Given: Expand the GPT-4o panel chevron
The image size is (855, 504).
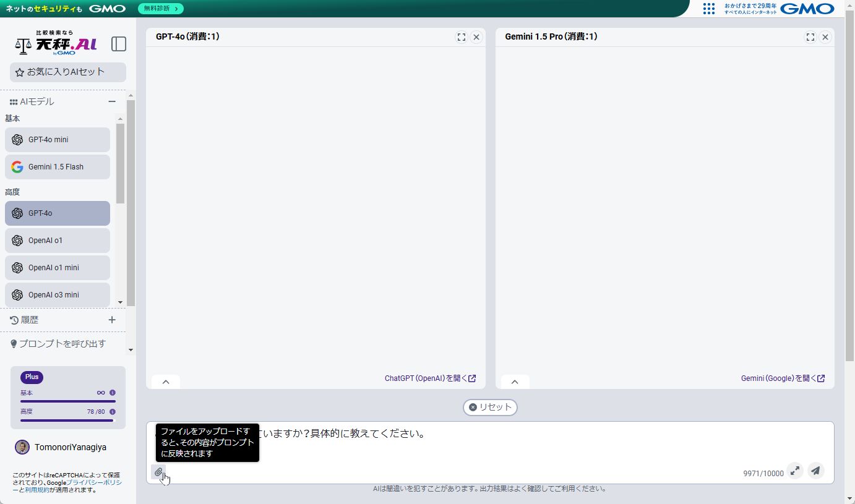Looking at the screenshot, I should coord(165,382).
